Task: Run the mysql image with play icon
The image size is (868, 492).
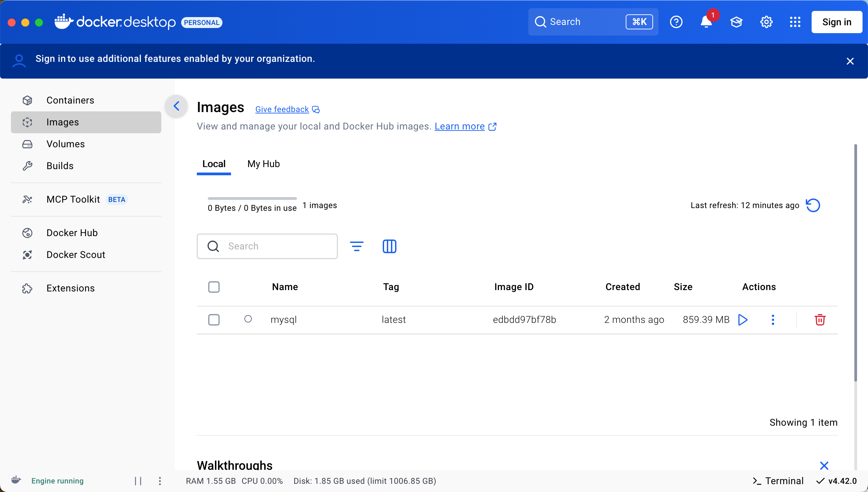Action: pos(743,320)
